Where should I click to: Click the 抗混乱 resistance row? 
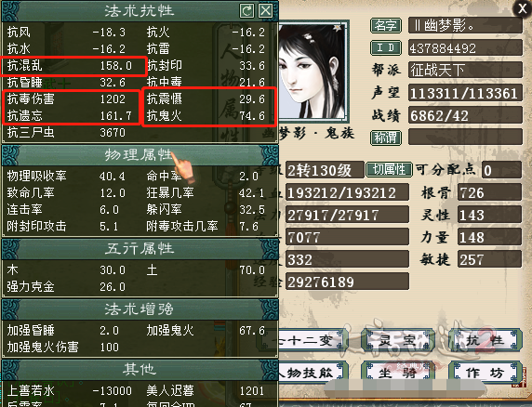pos(73,65)
